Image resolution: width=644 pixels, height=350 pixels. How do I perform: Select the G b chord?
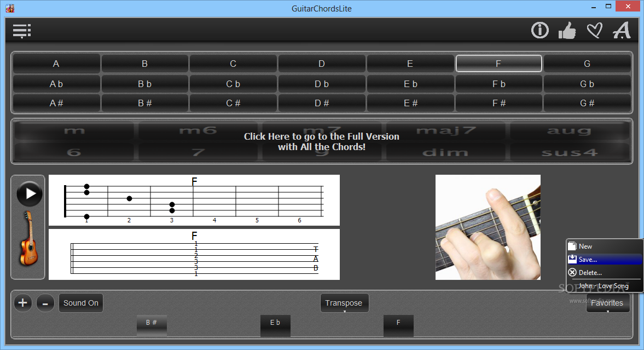pyautogui.click(x=587, y=84)
